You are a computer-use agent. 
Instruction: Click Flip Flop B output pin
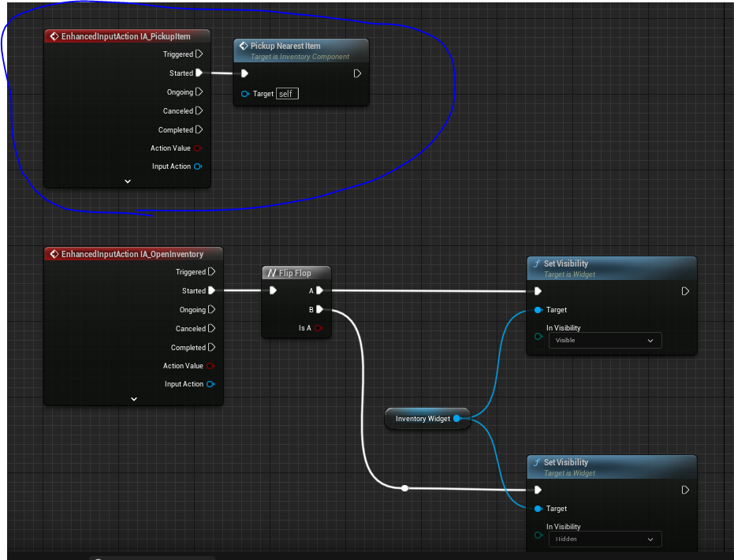point(320,309)
